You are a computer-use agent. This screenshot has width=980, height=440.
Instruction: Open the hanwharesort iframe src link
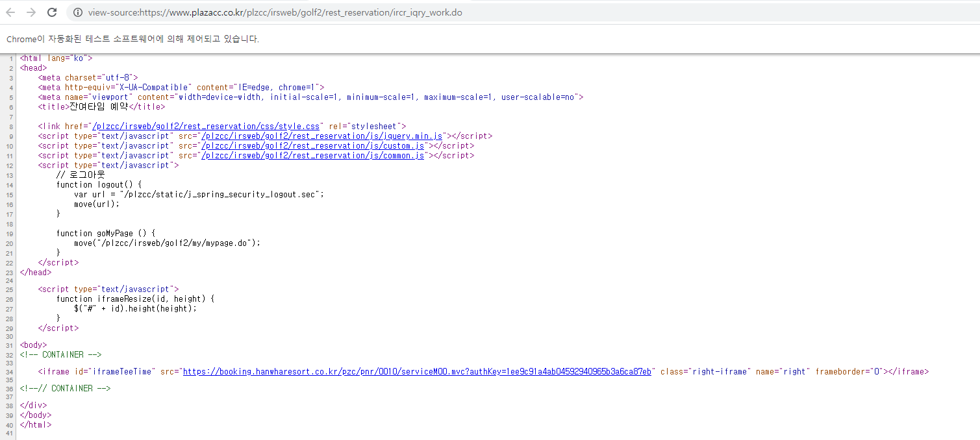click(x=417, y=372)
